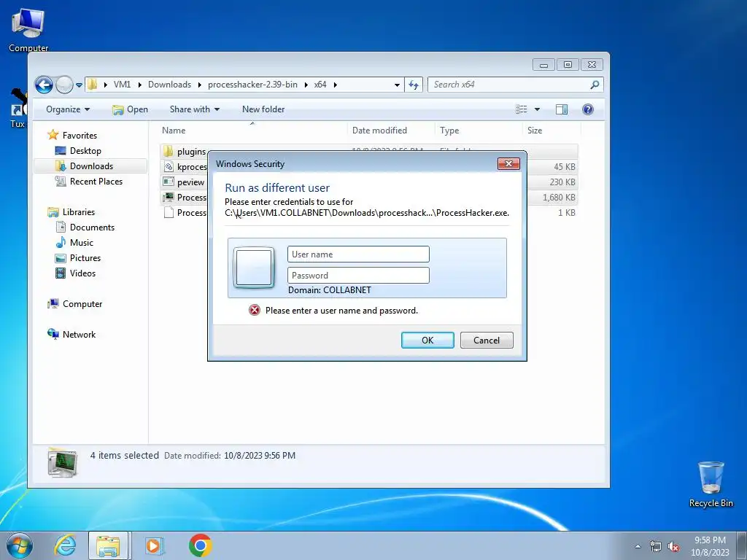The image size is (747, 560).
Task: Click the user picture tile in dialog
Action: (x=254, y=268)
